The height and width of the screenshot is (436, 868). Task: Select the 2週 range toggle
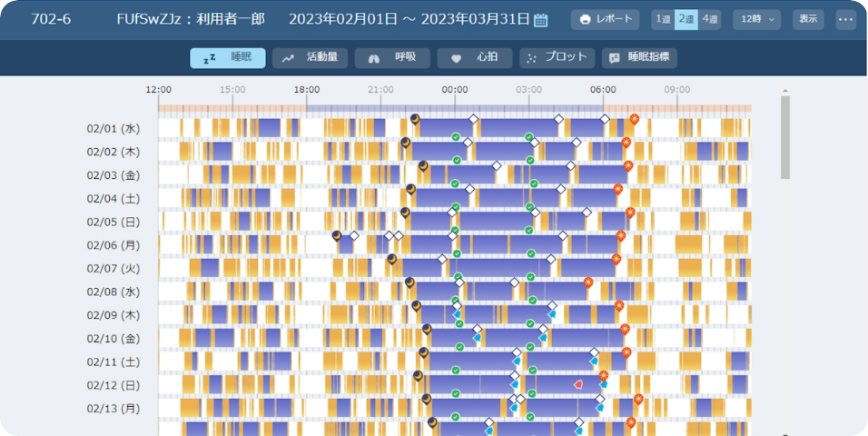686,19
